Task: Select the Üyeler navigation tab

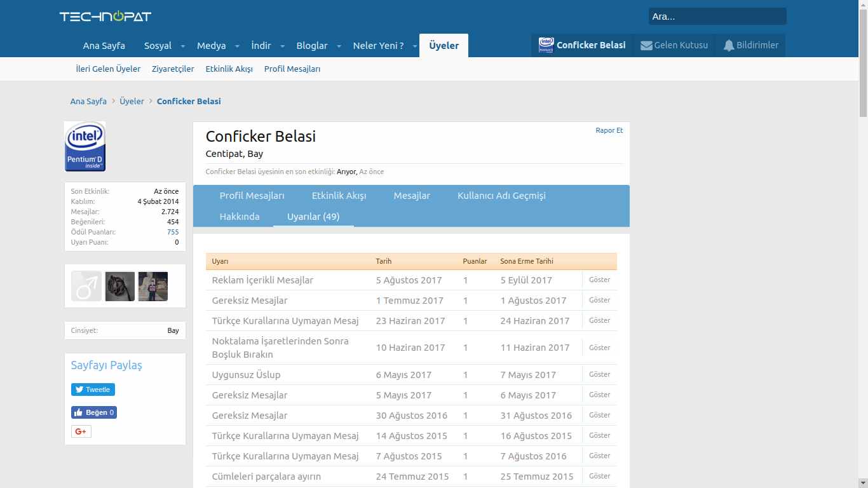Action: pos(444,46)
